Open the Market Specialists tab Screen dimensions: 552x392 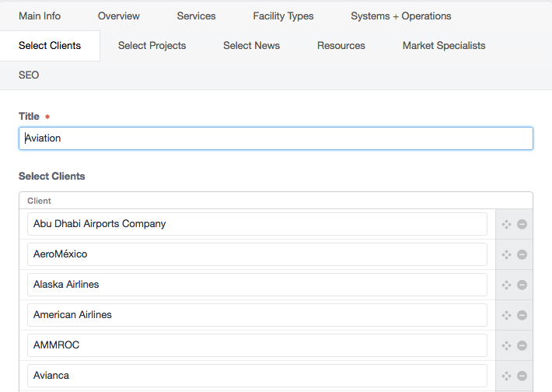[x=444, y=46]
